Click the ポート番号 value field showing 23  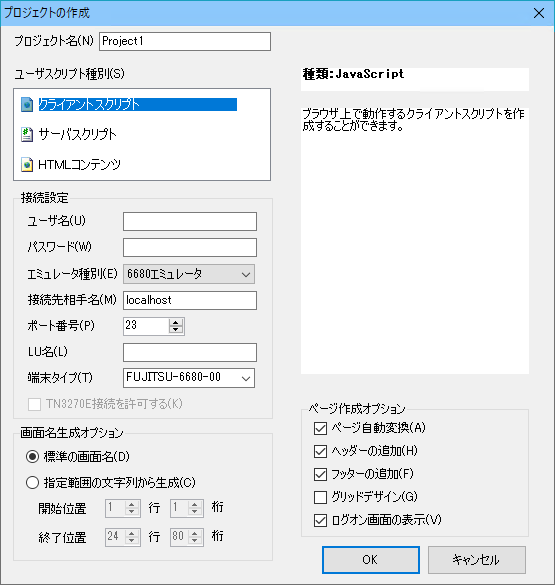pyautogui.click(x=146, y=326)
